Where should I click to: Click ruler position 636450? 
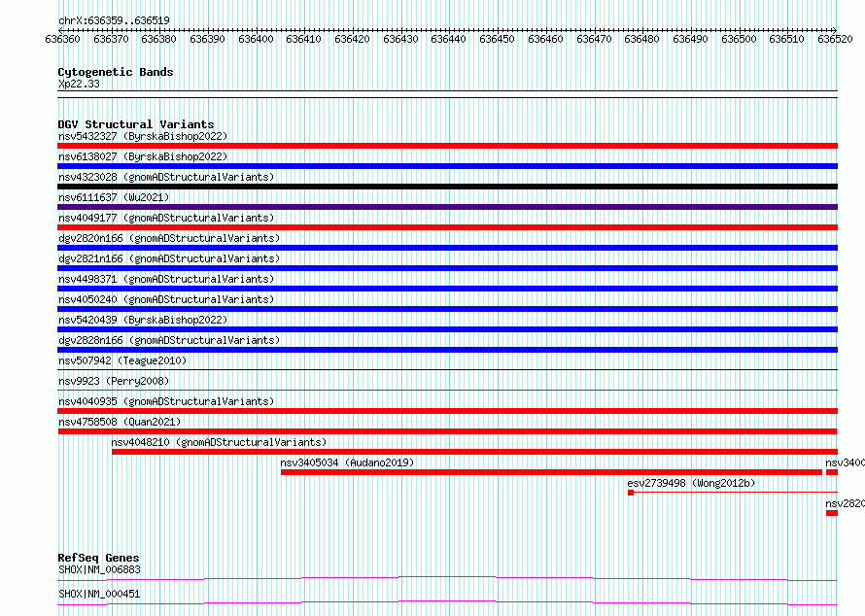pyautogui.click(x=497, y=39)
